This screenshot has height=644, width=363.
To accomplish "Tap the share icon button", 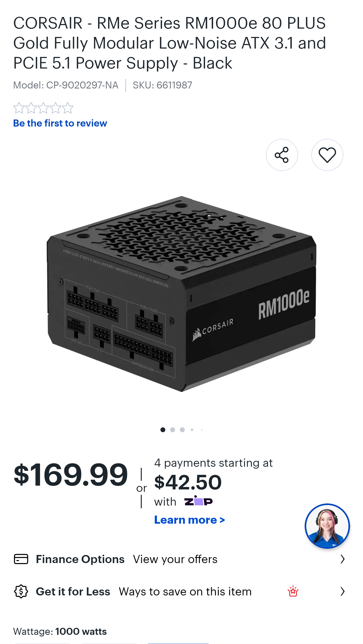I will (282, 155).
